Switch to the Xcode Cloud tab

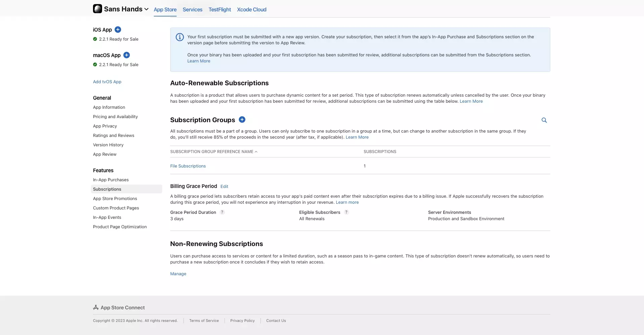pos(251,9)
